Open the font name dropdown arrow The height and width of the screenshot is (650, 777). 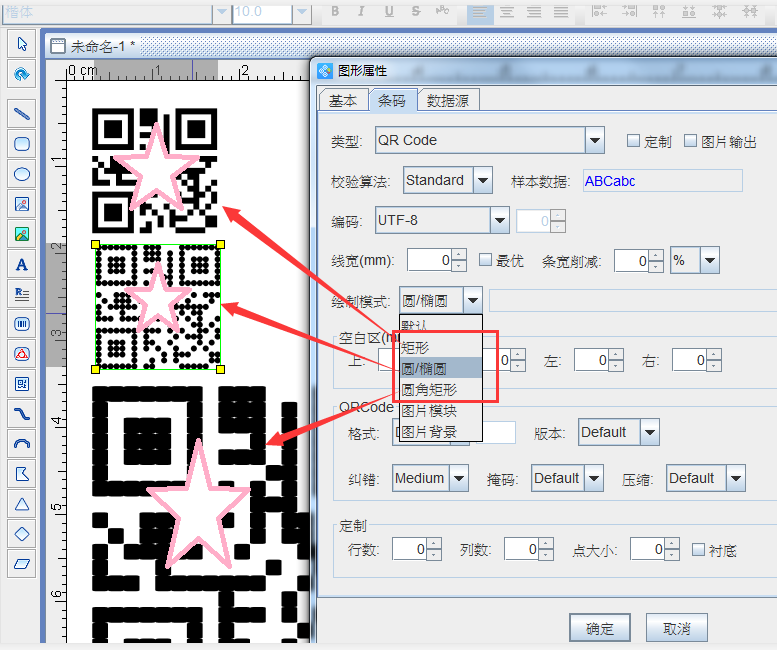tap(222, 12)
